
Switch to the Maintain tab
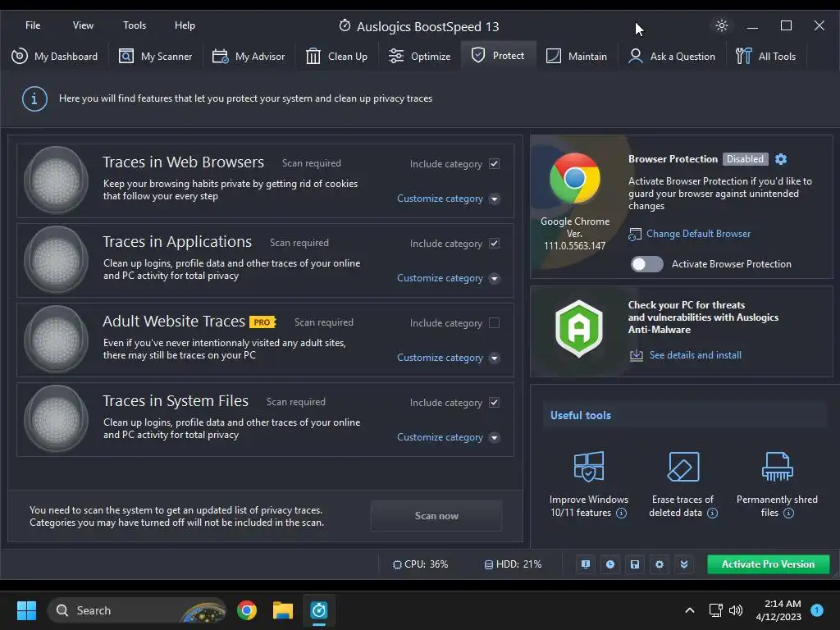pyautogui.click(x=577, y=57)
